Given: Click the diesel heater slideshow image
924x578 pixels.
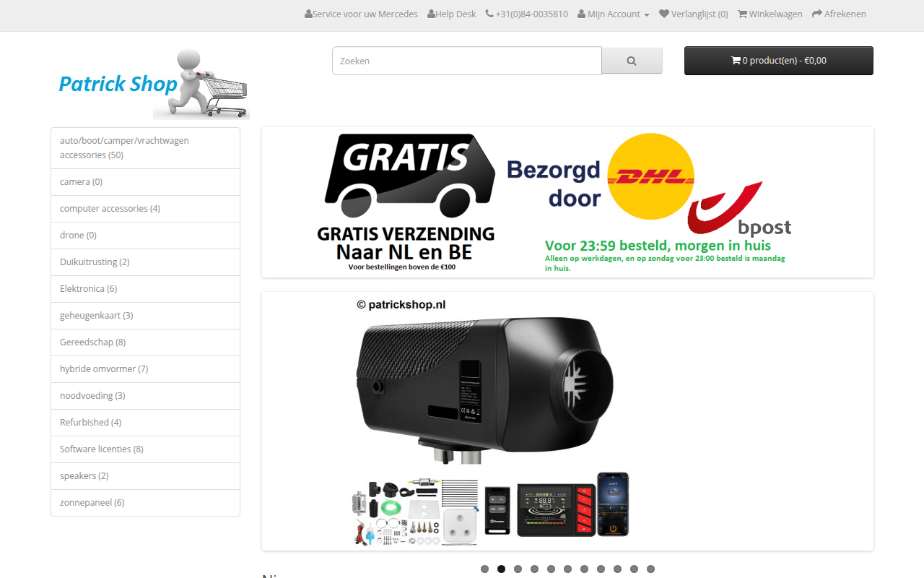Looking at the screenshot, I should [x=567, y=421].
